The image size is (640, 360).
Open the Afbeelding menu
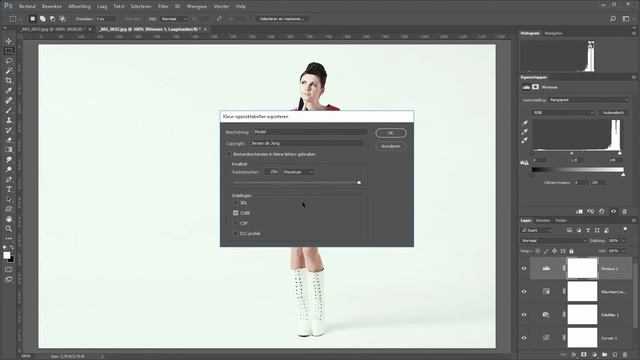pyautogui.click(x=79, y=7)
